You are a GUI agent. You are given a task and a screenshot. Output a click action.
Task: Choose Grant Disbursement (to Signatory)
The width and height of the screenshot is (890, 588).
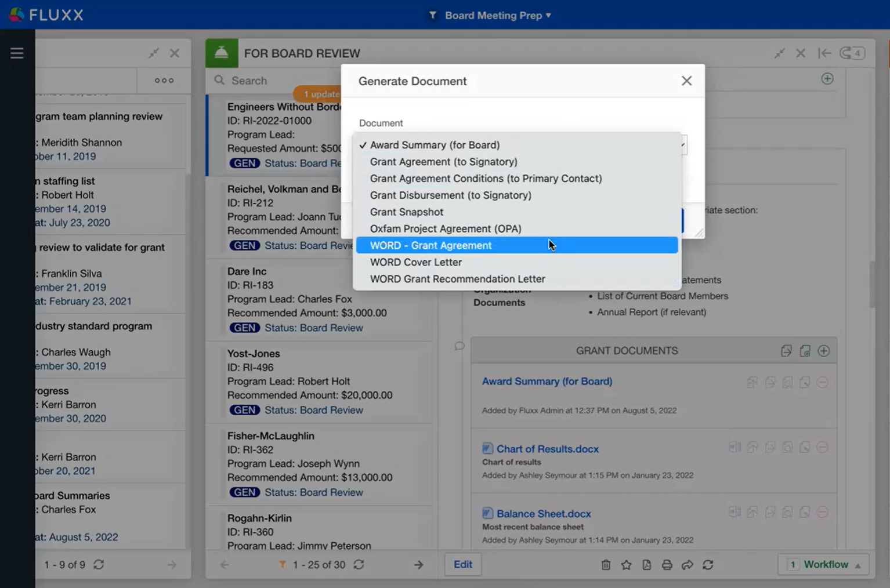(517, 195)
